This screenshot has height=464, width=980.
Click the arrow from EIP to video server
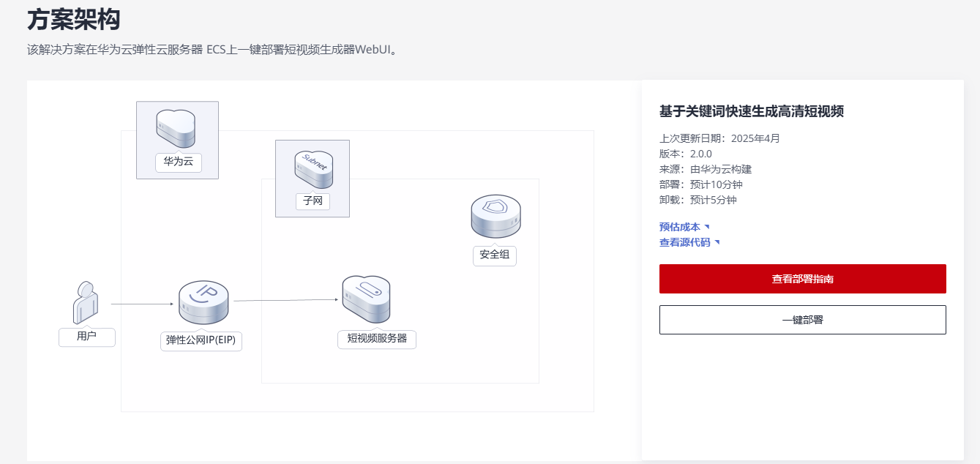pos(287,300)
